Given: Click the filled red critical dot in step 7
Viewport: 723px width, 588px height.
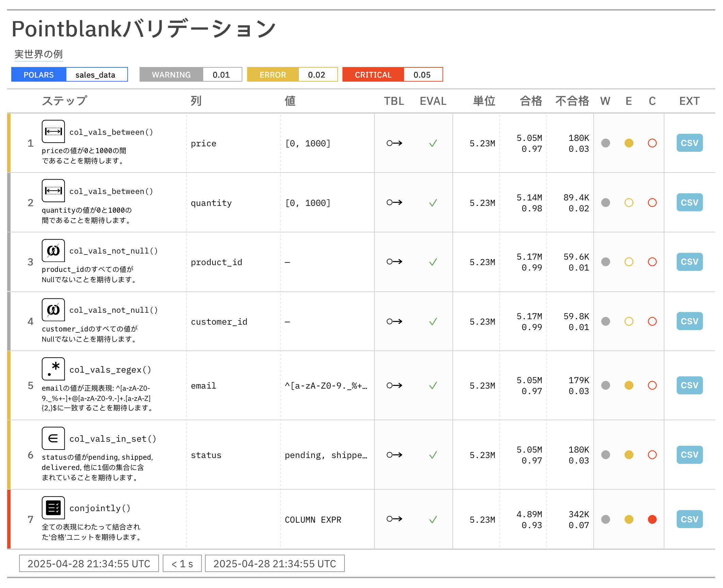Looking at the screenshot, I should pos(652,519).
